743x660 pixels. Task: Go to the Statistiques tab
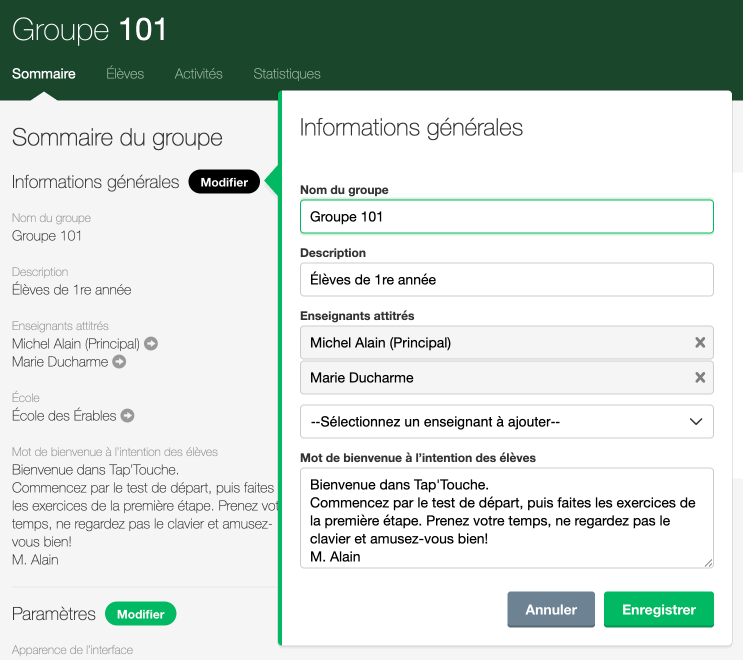click(x=287, y=74)
